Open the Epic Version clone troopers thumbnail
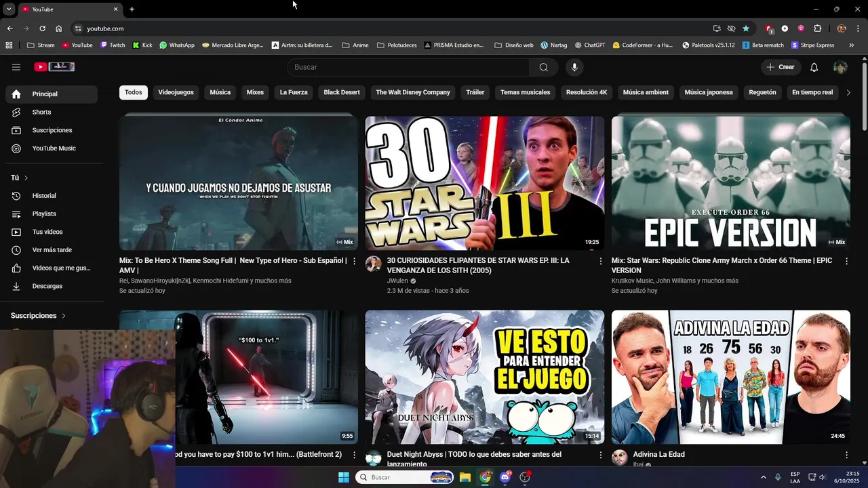 731,182
